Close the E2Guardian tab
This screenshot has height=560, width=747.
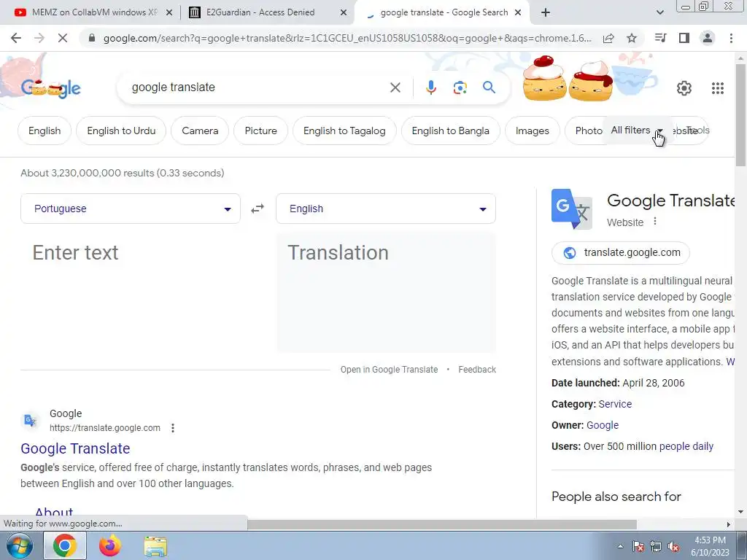(344, 13)
